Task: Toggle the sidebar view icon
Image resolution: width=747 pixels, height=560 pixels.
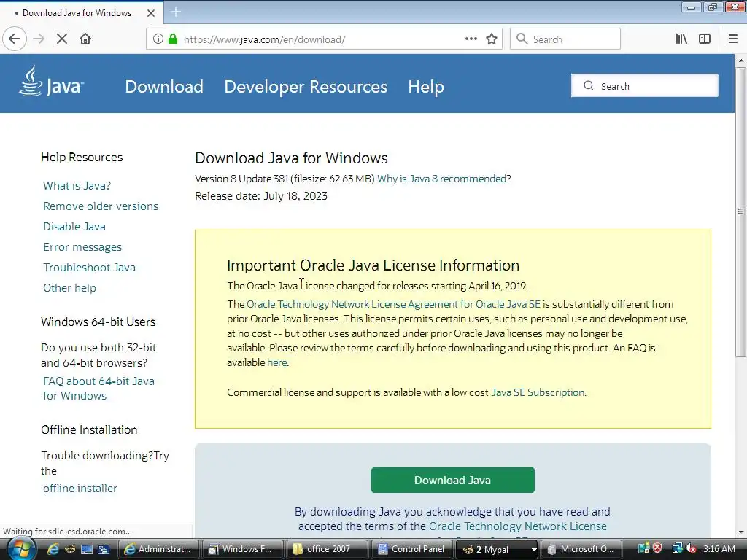Action: [x=705, y=39]
